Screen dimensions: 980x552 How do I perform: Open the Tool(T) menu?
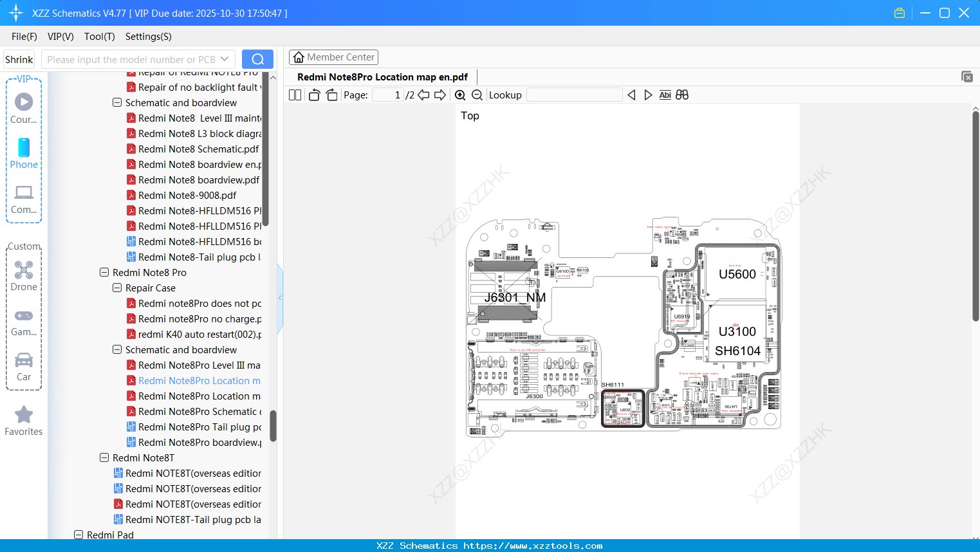pos(100,37)
